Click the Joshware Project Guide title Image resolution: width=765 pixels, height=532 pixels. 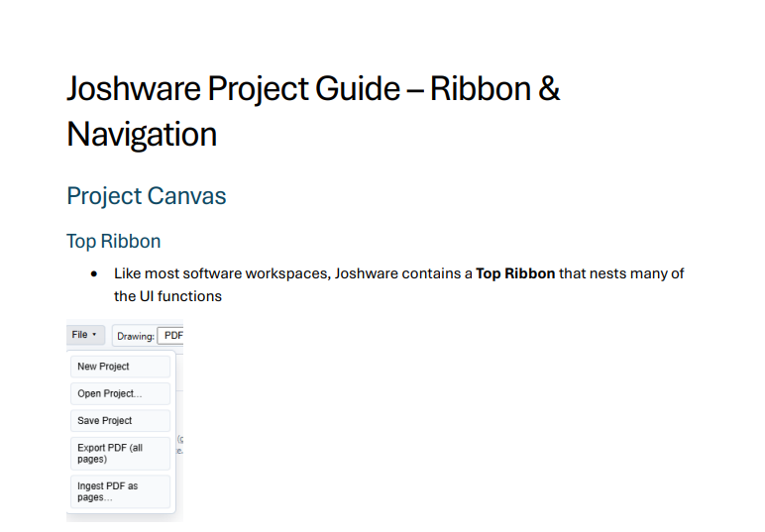tap(313, 111)
